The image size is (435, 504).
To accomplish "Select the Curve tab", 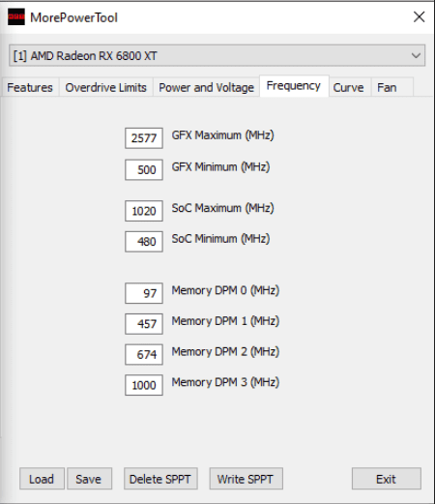I will [x=348, y=87].
